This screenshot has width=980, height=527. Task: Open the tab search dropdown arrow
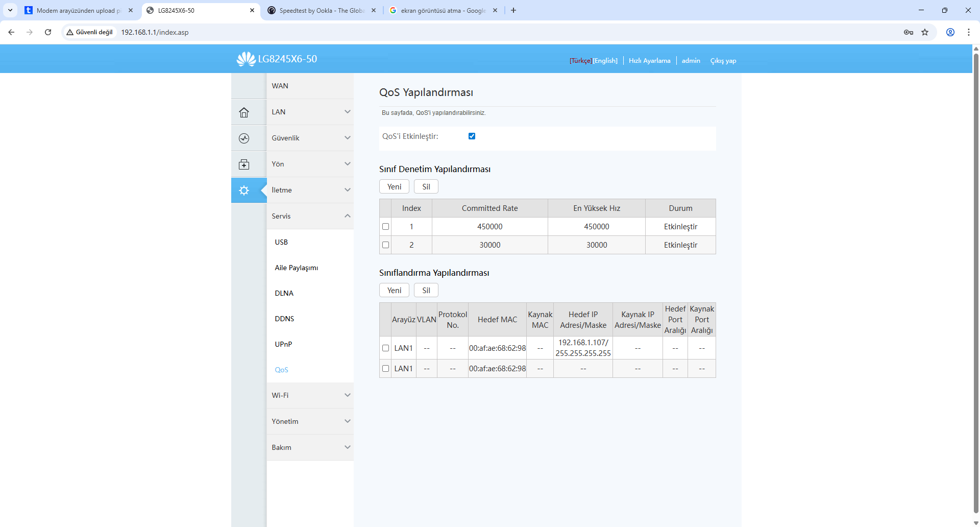[10, 10]
